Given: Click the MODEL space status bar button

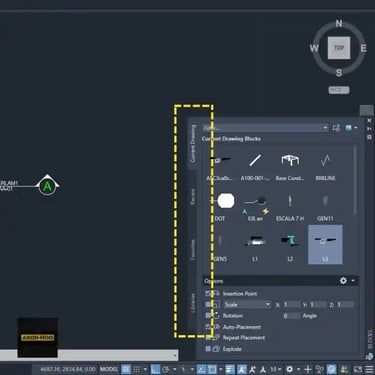Looking at the screenshot, I should click(109, 369).
